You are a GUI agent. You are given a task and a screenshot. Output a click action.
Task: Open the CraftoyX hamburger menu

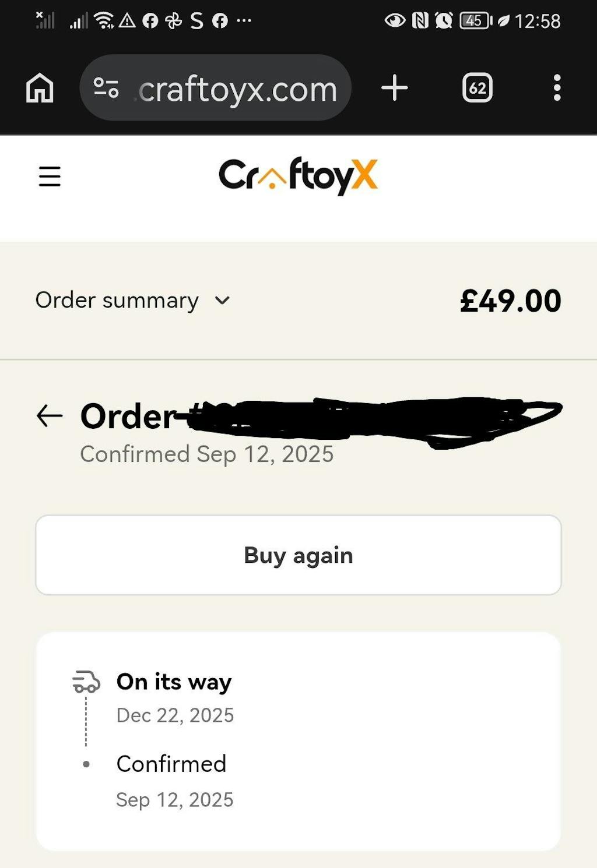tap(50, 176)
